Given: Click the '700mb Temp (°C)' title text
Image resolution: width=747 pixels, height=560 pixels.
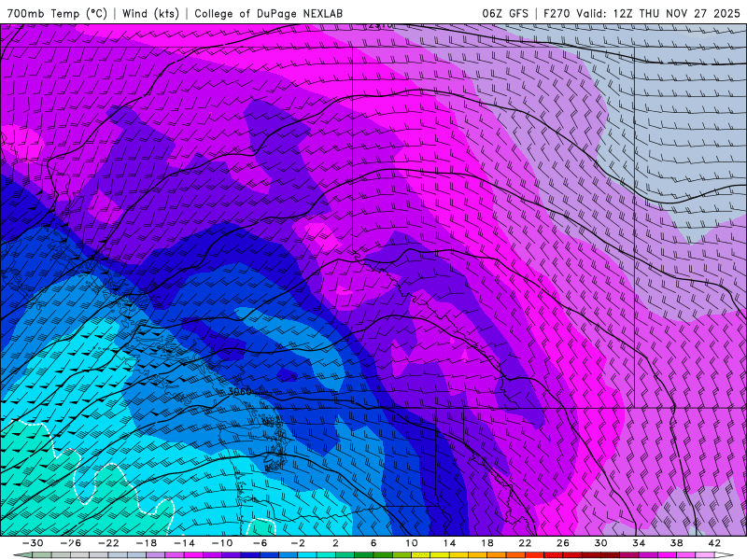Looking at the screenshot, I should point(57,14).
